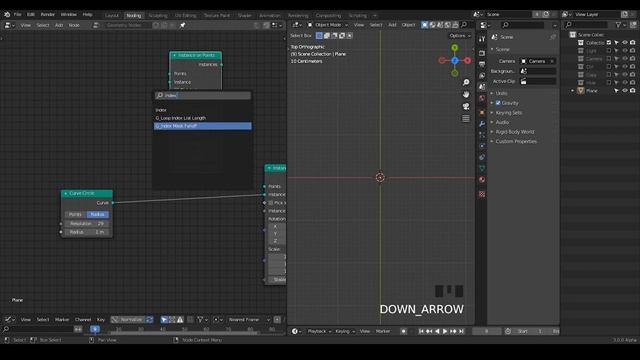Viewport: 640px width, 360px height.
Task: Open the Output properties tab
Action: tap(482, 64)
